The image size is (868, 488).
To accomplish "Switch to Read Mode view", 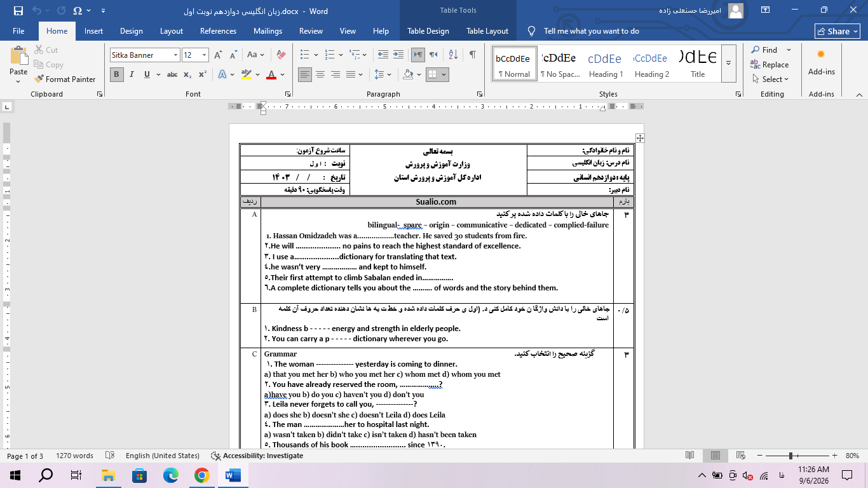I will point(690,456).
